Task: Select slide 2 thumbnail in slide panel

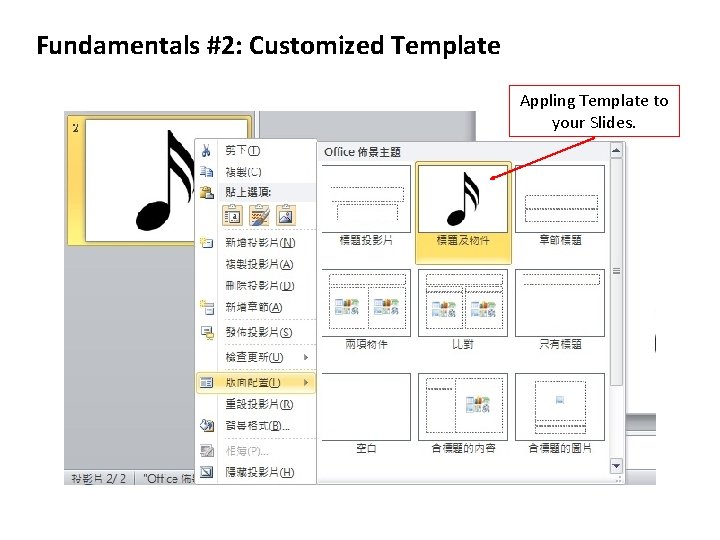Action: point(138,180)
